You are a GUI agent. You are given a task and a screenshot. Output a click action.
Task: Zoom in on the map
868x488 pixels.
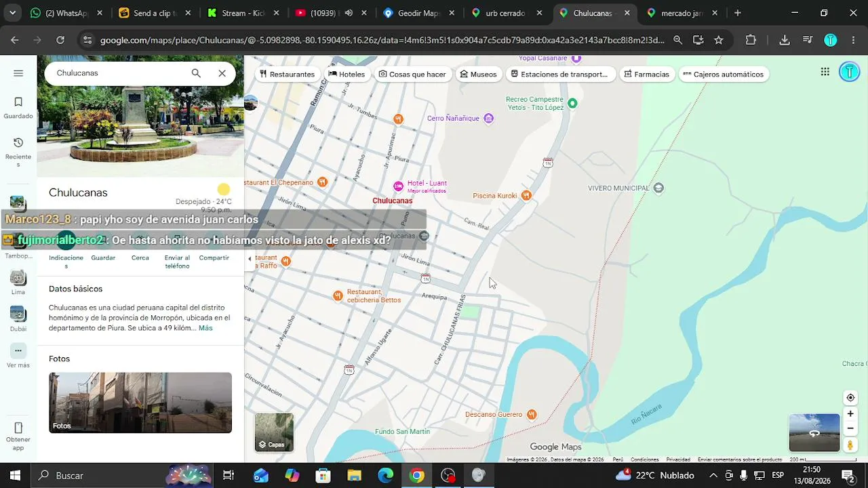850,414
